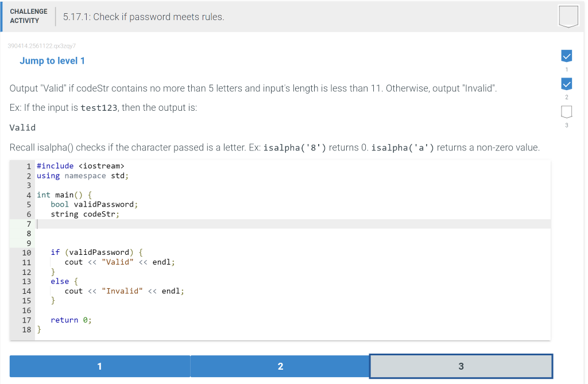Select the highlighted level 3 button

click(460, 366)
